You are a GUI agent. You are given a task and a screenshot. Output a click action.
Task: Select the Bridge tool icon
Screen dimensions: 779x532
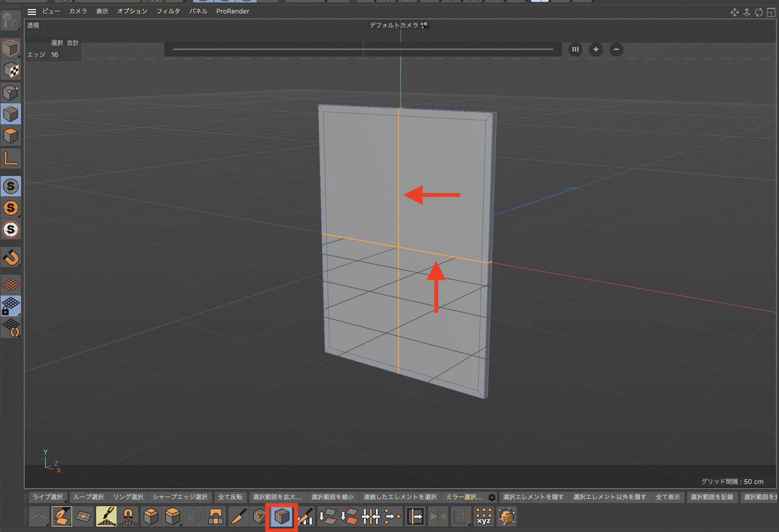pyautogui.click(x=216, y=517)
